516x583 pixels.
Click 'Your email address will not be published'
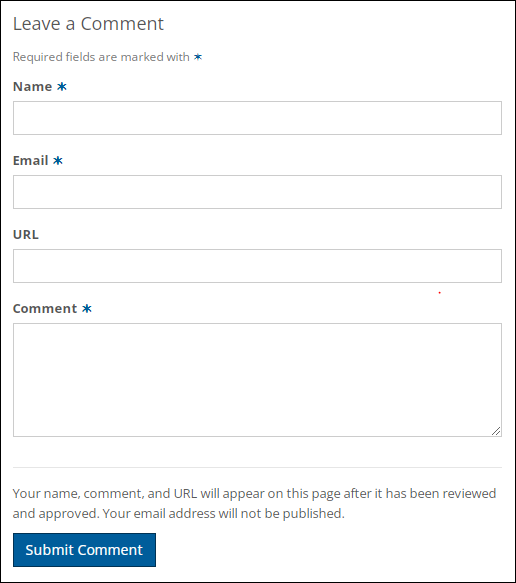[x=223, y=513]
